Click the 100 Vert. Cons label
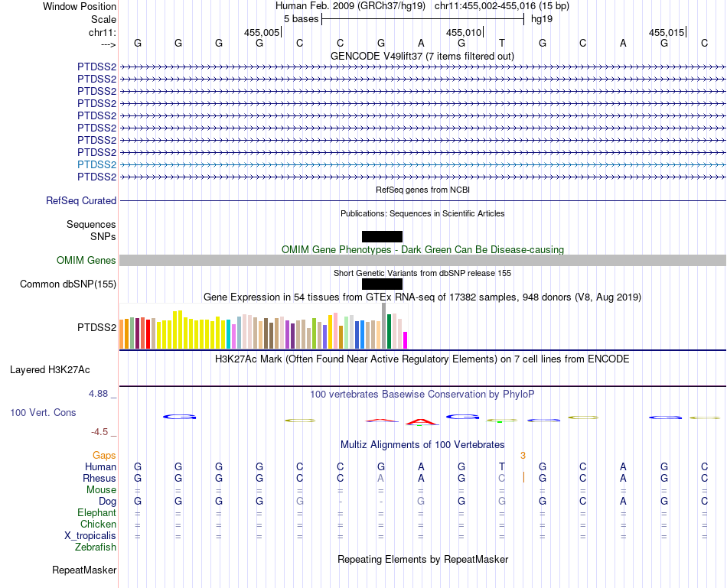The height and width of the screenshot is (588, 727). tap(43, 412)
